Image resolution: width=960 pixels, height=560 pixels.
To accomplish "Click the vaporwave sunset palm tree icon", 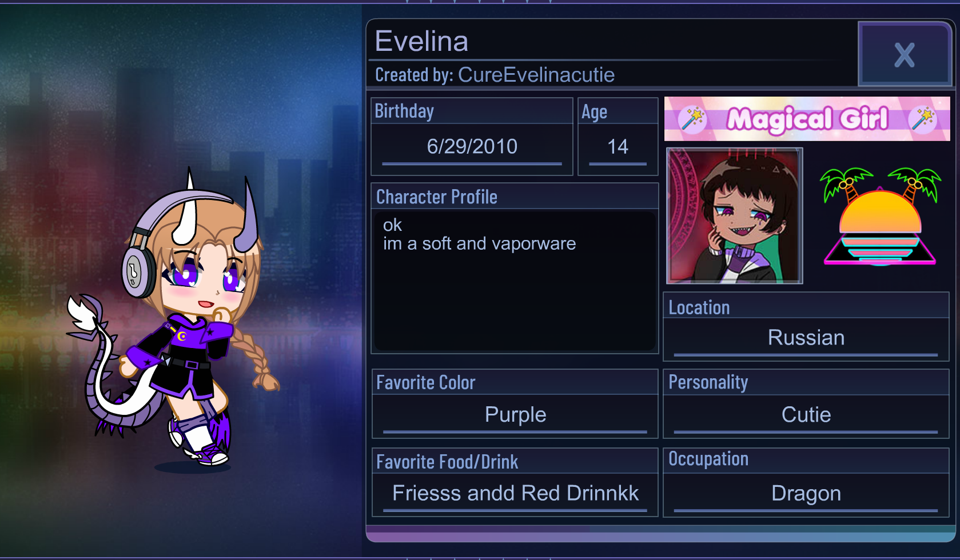I will click(880, 217).
